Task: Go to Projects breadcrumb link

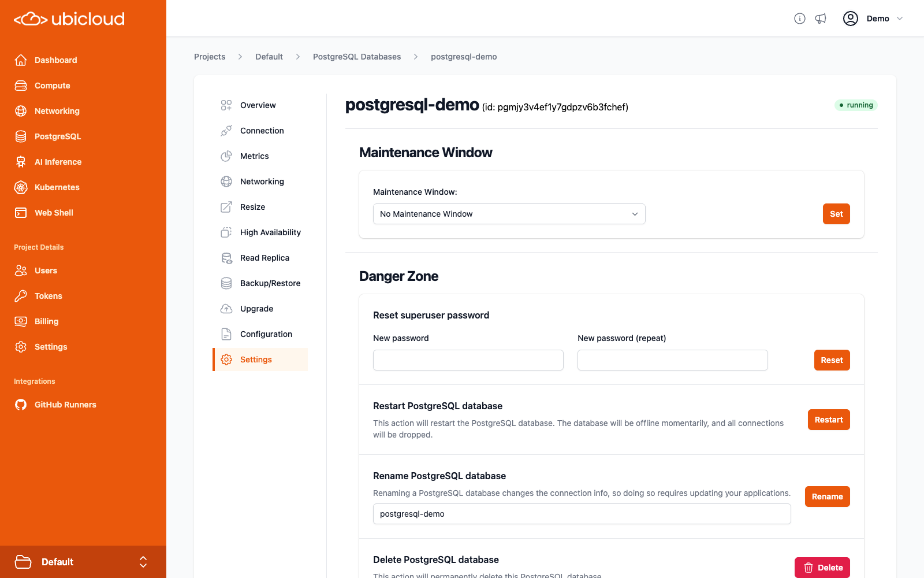Action: click(210, 57)
